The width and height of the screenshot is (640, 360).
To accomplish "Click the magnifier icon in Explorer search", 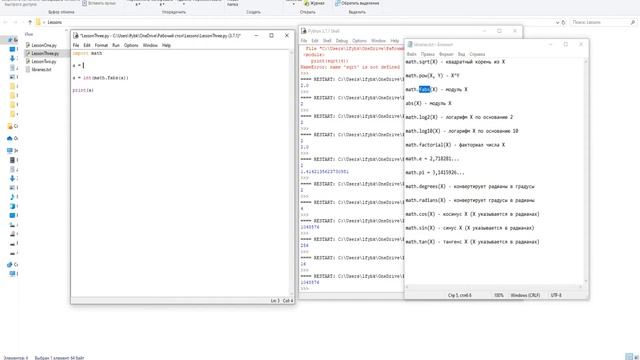I will (633, 22).
